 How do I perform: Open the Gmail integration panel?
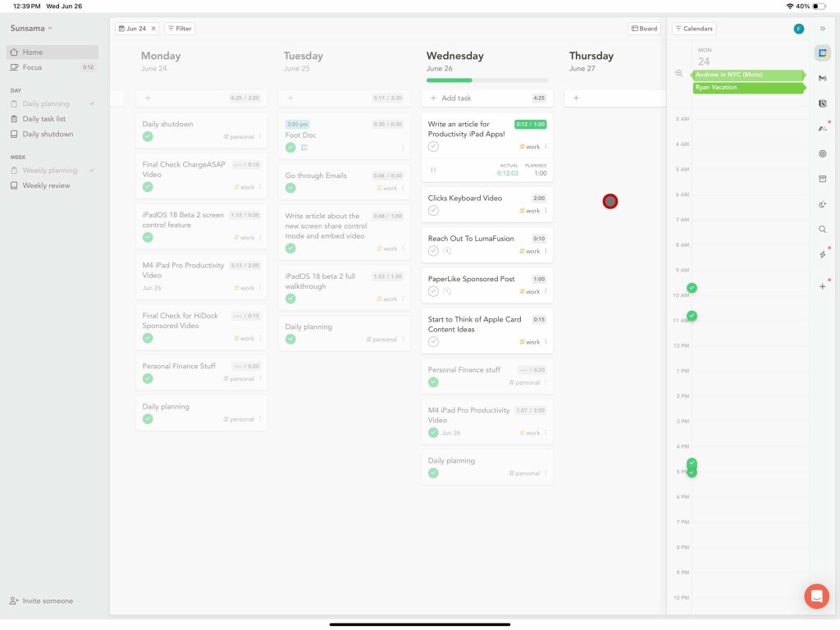pos(822,78)
